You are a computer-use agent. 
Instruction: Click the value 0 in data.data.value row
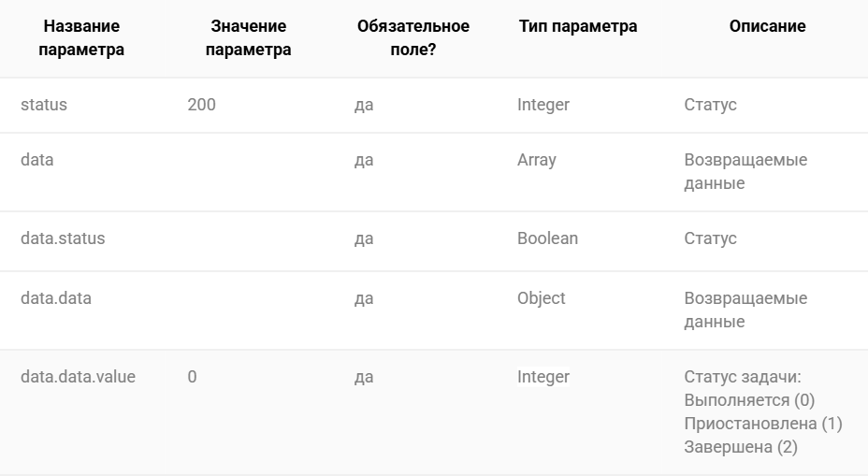click(x=192, y=377)
